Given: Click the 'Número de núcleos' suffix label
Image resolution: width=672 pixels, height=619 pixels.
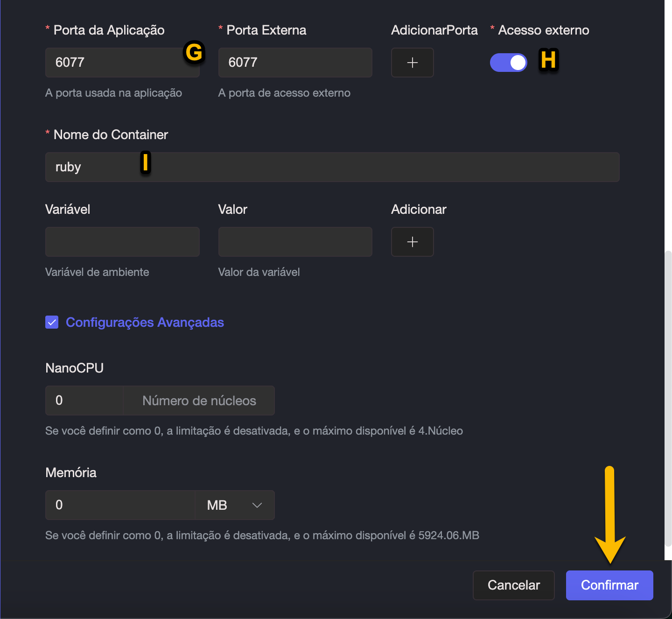Looking at the screenshot, I should pos(199,401).
